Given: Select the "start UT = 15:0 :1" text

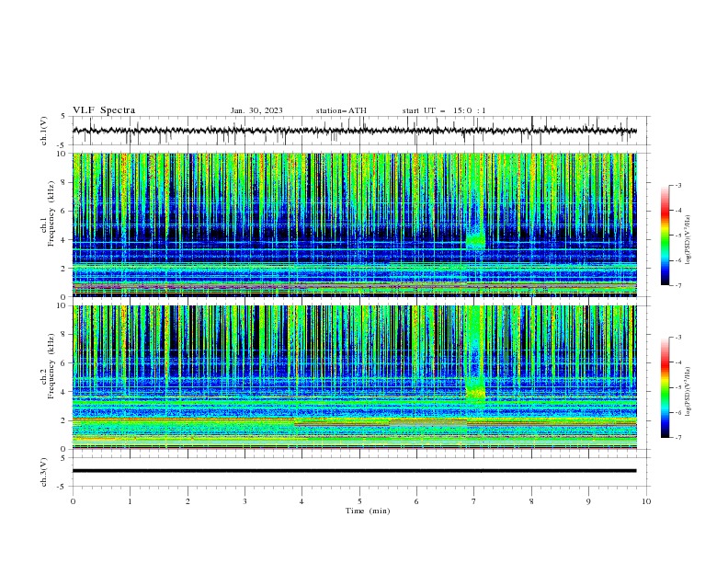Looking at the screenshot, I should pyautogui.click(x=444, y=110).
